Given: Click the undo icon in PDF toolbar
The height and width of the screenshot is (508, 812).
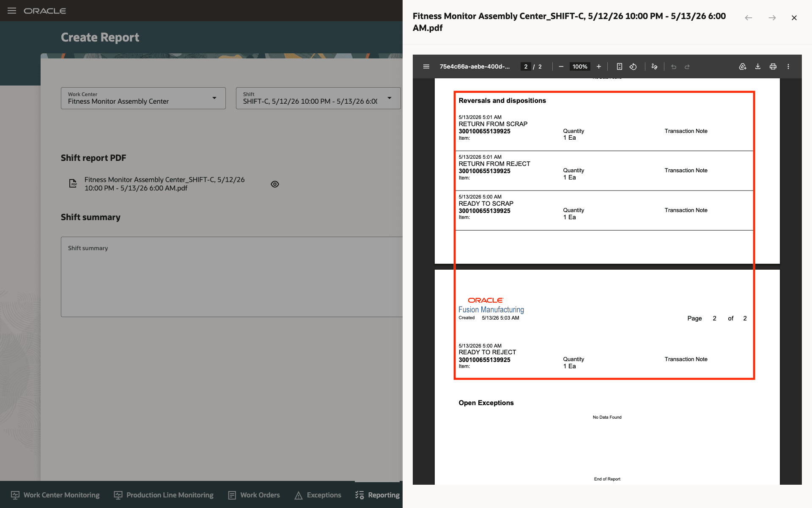Looking at the screenshot, I should [674, 66].
